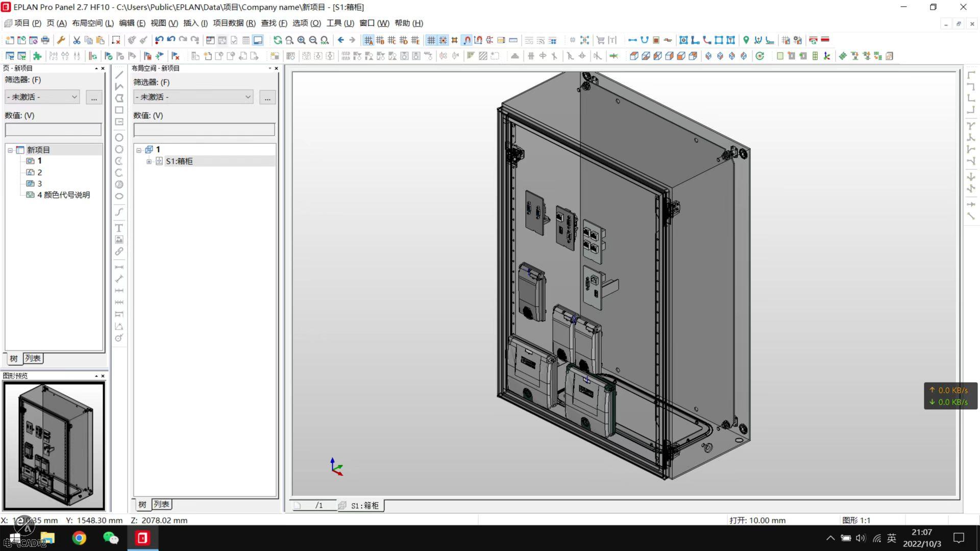Screen dimensions: 980x551
Task: Show hidden system tray icons chevron
Action: (830, 538)
